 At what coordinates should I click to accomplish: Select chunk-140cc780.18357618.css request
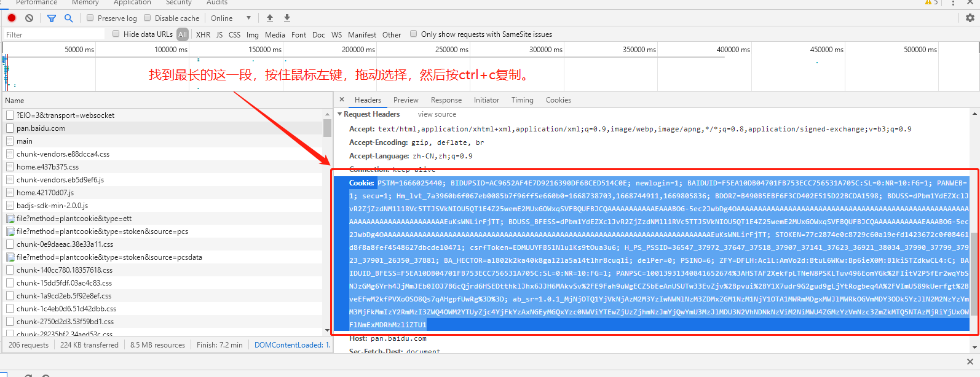[x=163, y=270]
